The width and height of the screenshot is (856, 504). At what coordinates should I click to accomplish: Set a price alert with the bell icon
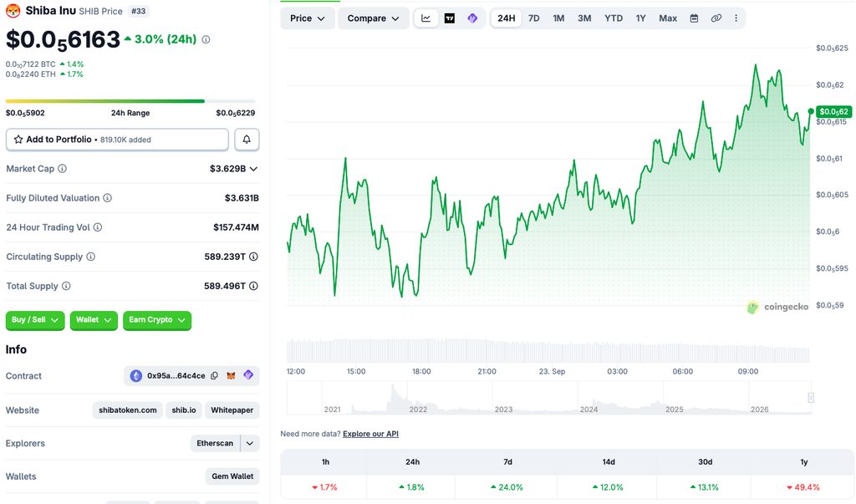click(x=247, y=140)
